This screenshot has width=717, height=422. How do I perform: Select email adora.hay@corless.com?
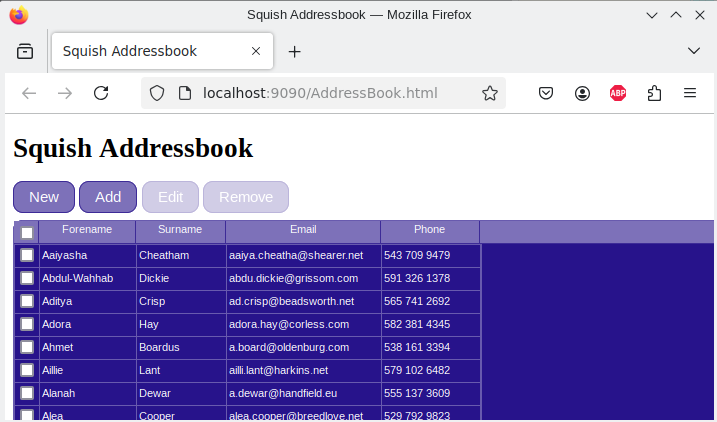pyautogui.click(x=304, y=325)
